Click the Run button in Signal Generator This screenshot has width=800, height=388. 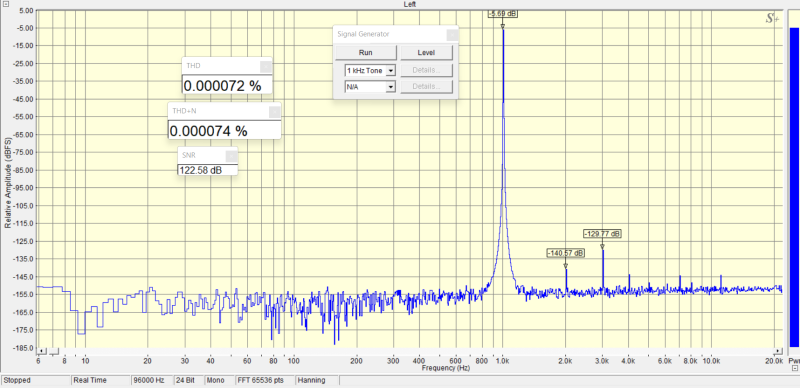pos(365,53)
